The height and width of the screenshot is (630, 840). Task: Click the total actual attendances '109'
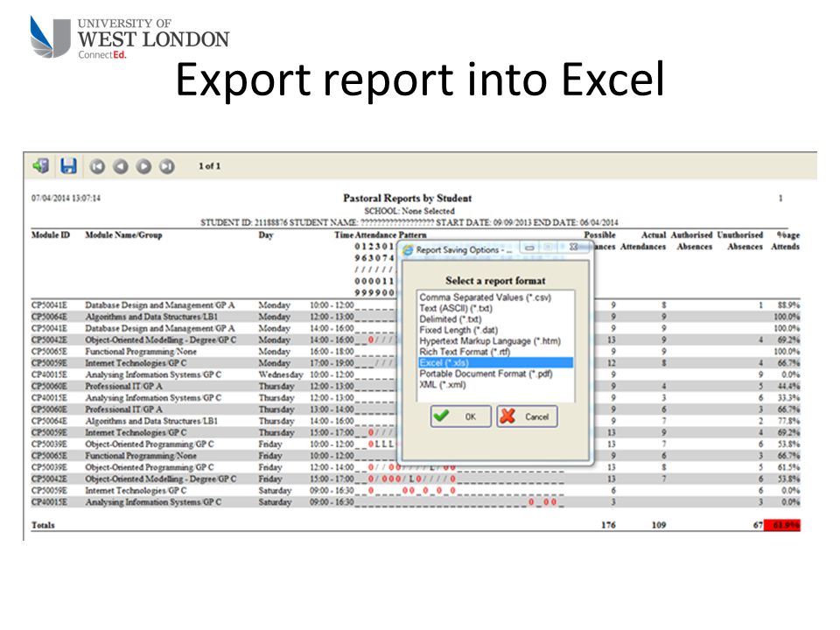(x=658, y=525)
